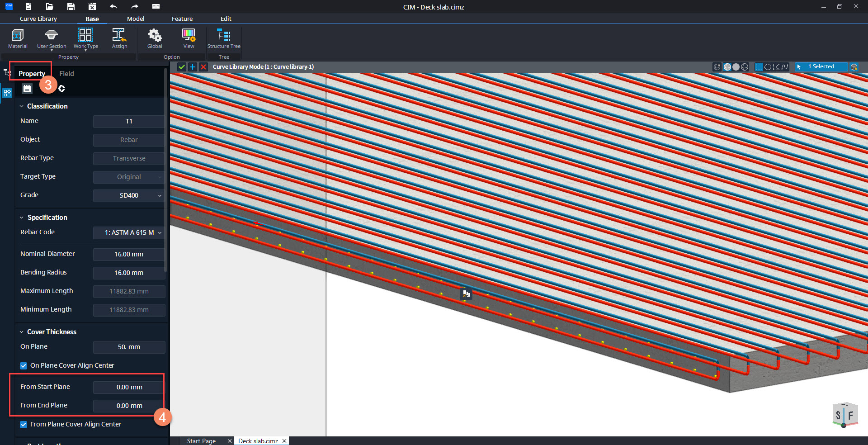The image size is (868, 445).
Task: Click the refresh icon beside property sheet
Action: coord(61,89)
